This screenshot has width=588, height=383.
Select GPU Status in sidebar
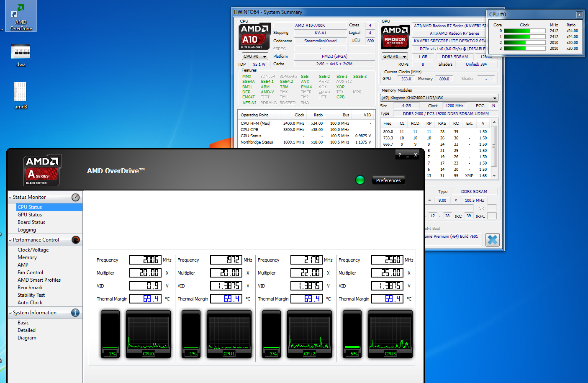(30, 215)
